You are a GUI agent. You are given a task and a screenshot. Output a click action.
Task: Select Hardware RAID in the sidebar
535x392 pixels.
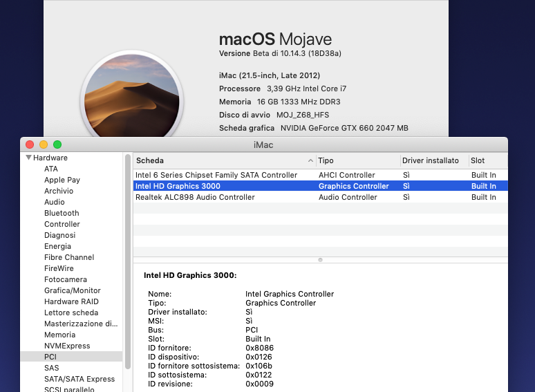(x=71, y=301)
